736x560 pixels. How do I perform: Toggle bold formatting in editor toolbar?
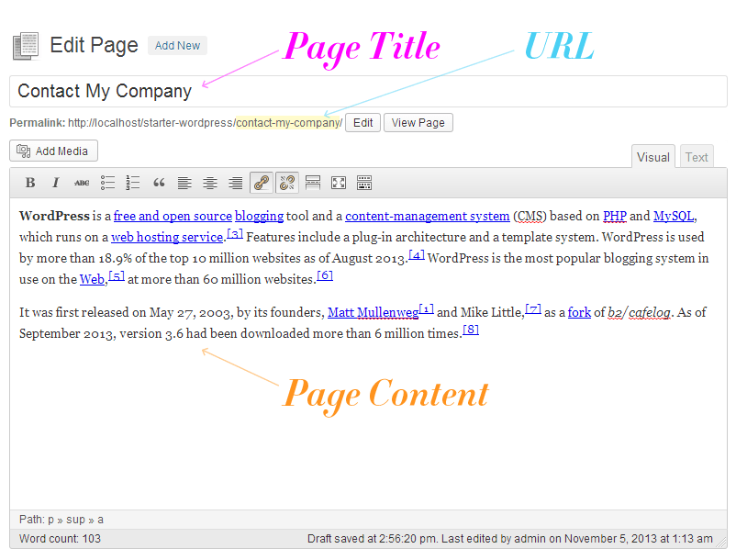pos(30,183)
